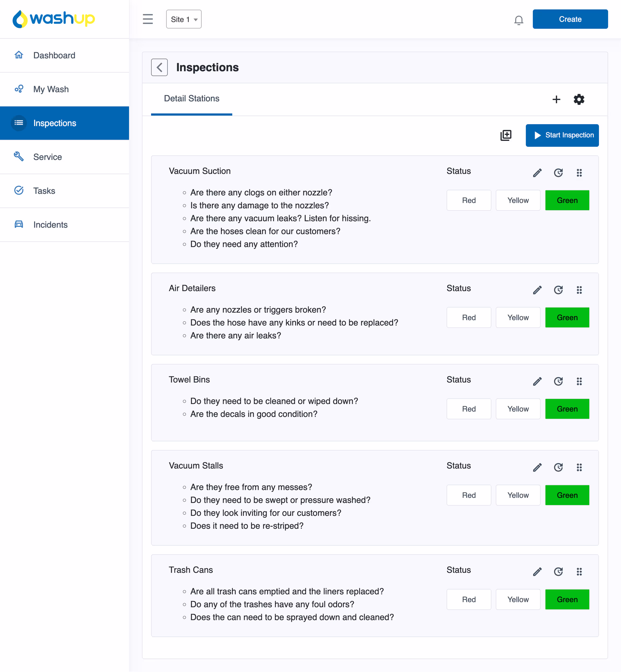Click the add-to-library icon near Start Inspection
Viewport: 621px width, 672px height.
(506, 135)
